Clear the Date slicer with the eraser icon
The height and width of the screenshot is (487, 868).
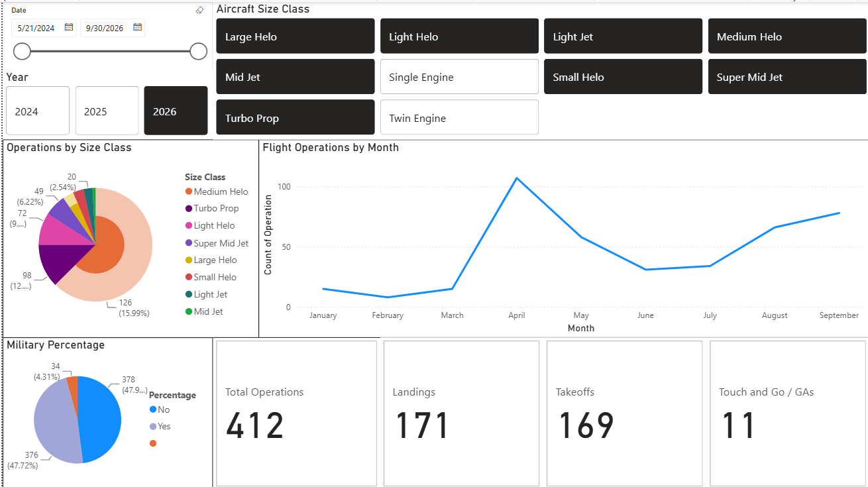(200, 11)
